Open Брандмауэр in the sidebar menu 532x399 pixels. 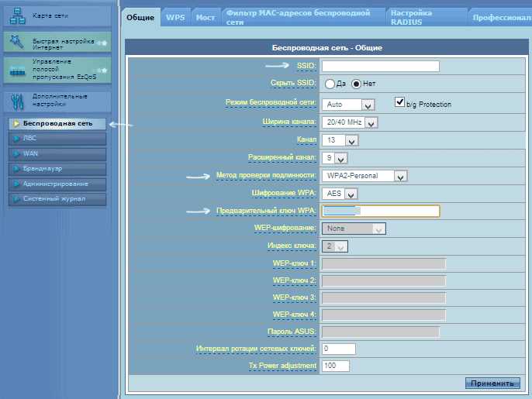click(x=57, y=169)
